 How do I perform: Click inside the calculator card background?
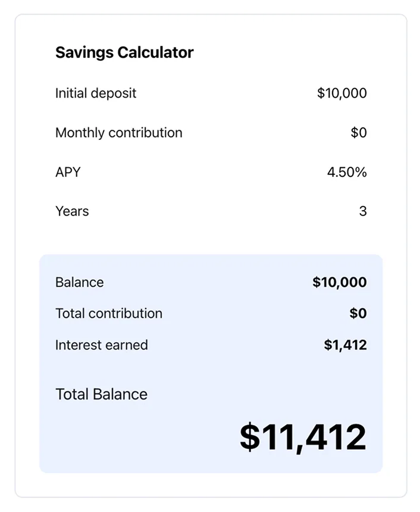click(x=210, y=238)
